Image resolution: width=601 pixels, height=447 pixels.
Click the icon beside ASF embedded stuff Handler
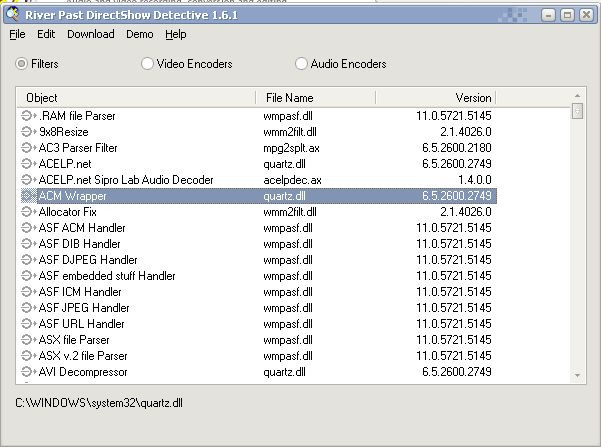point(29,276)
